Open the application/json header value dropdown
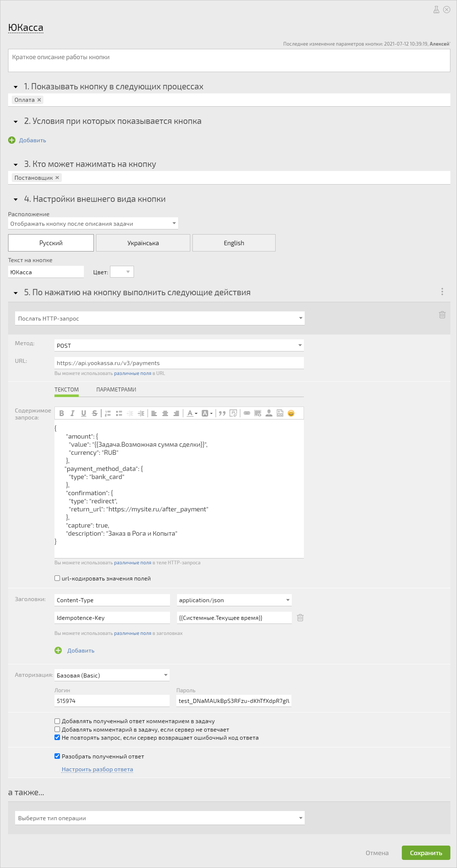The image size is (457, 868). tap(234, 600)
